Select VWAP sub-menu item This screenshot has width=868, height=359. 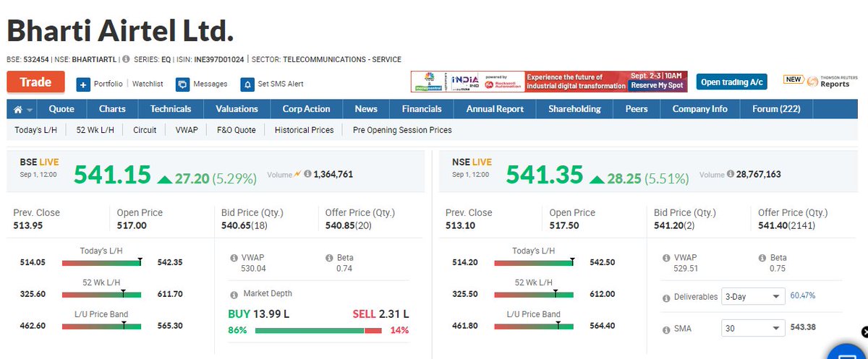click(x=187, y=130)
